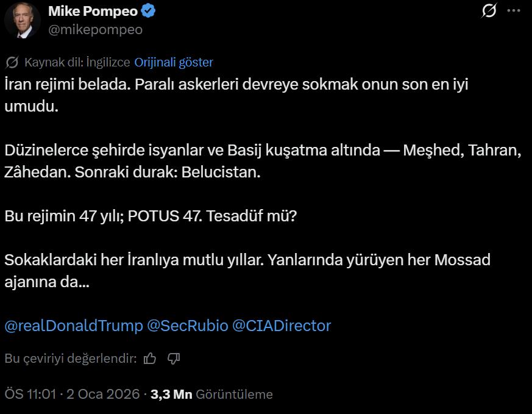Click the Mike Pompeo display name
The image size is (532, 414).
point(93,11)
